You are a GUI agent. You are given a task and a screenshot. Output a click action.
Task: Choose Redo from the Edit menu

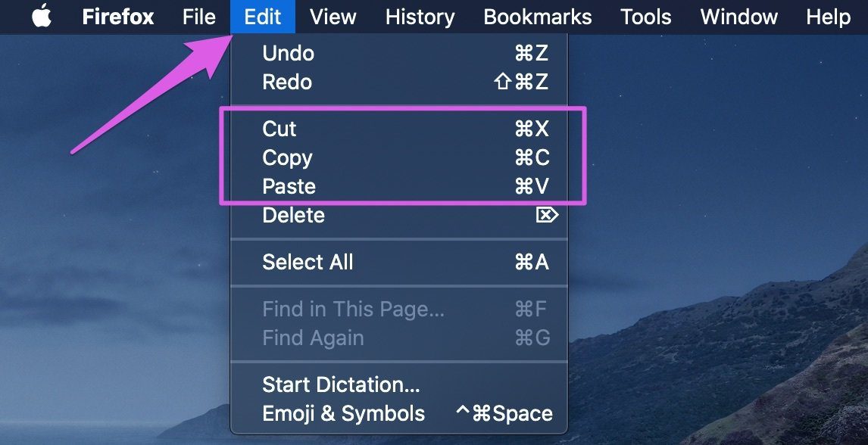pyautogui.click(x=399, y=82)
